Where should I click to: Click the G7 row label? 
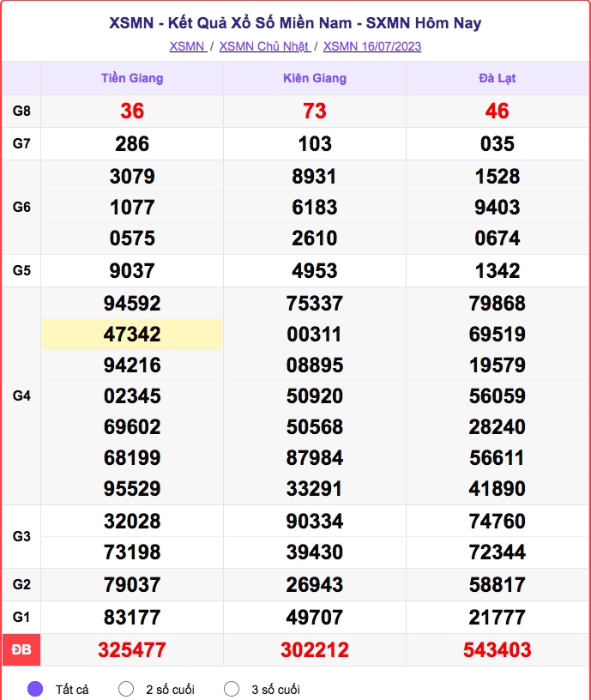click(x=21, y=143)
